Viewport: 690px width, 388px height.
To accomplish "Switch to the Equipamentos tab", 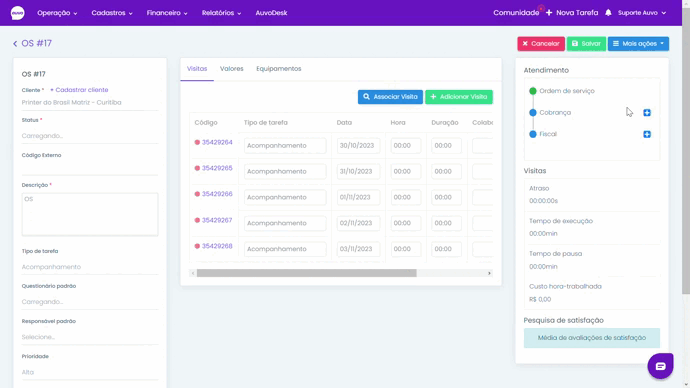I will tap(279, 69).
